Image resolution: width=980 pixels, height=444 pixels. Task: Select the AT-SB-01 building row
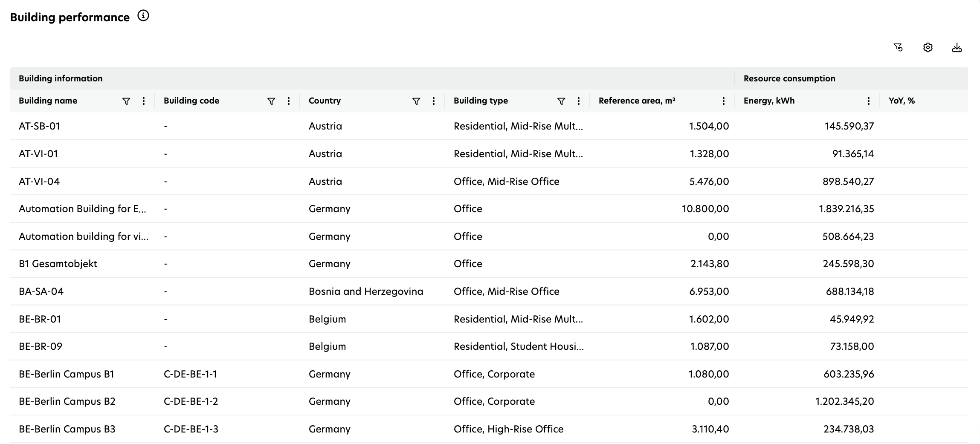[x=489, y=126]
